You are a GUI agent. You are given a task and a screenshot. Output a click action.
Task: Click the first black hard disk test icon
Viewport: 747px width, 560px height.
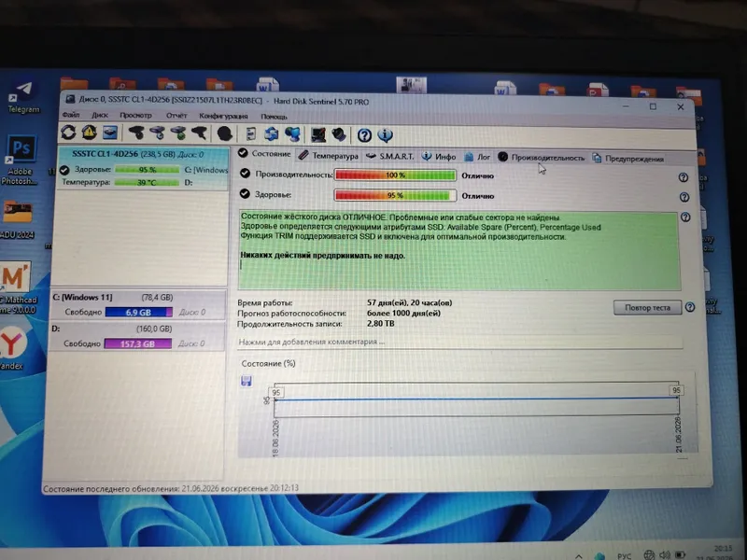click(x=136, y=133)
